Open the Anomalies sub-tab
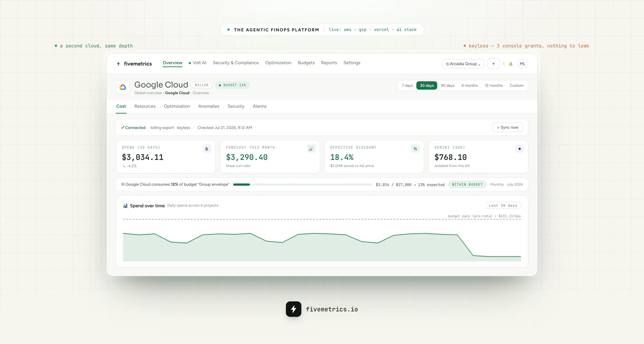 (x=209, y=106)
